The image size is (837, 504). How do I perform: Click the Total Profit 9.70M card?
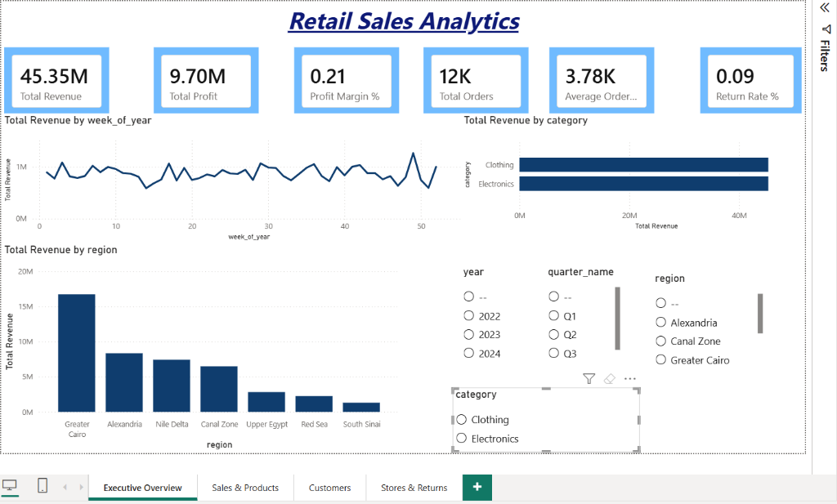click(x=206, y=81)
